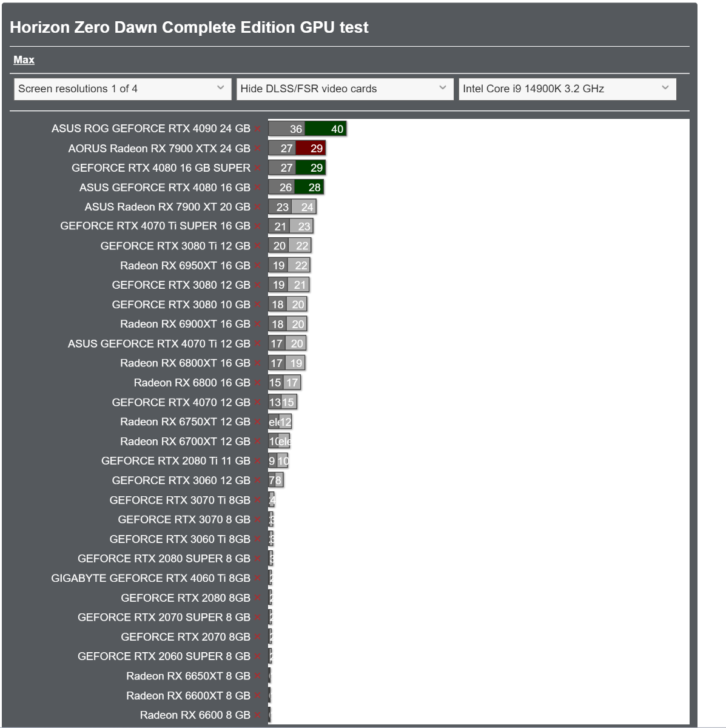The image size is (726, 728).
Task: Remove ASUS ROG GEFORCE RTX 4090 with its red X
Action: click(x=258, y=129)
